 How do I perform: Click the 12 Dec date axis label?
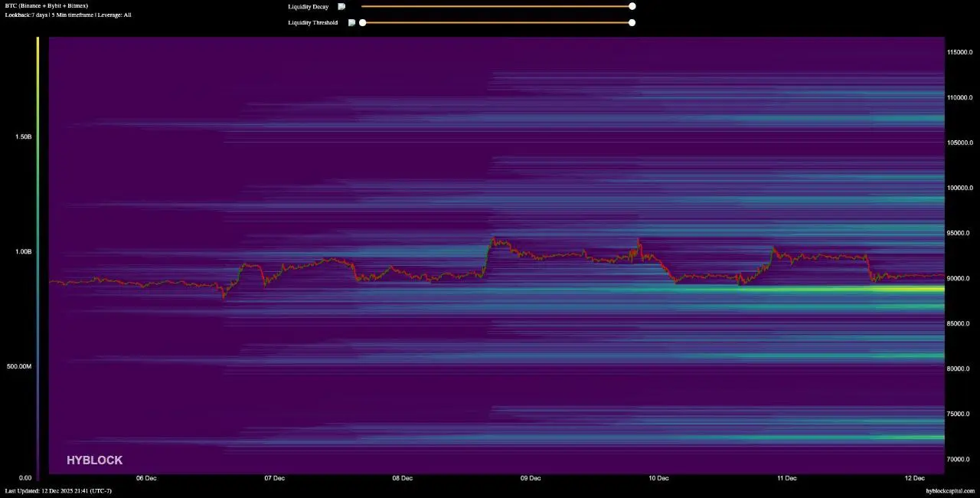pyautogui.click(x=914, y=478)
